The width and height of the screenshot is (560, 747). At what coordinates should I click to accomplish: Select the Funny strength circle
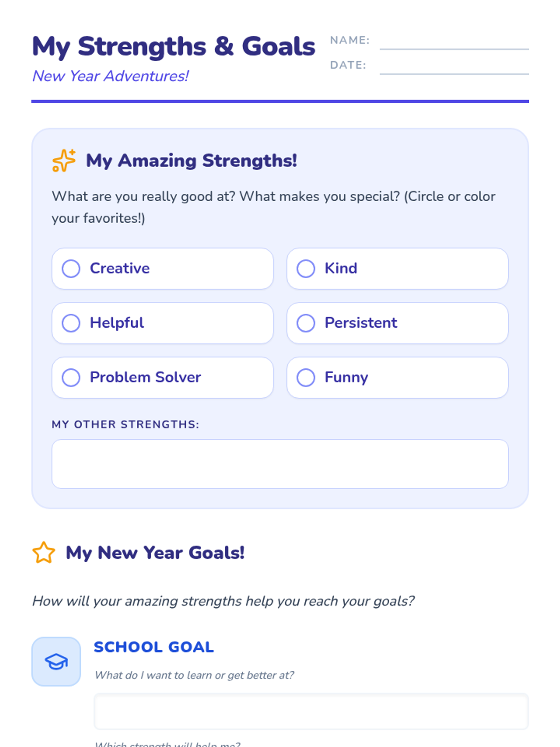[x=306, y=378]
